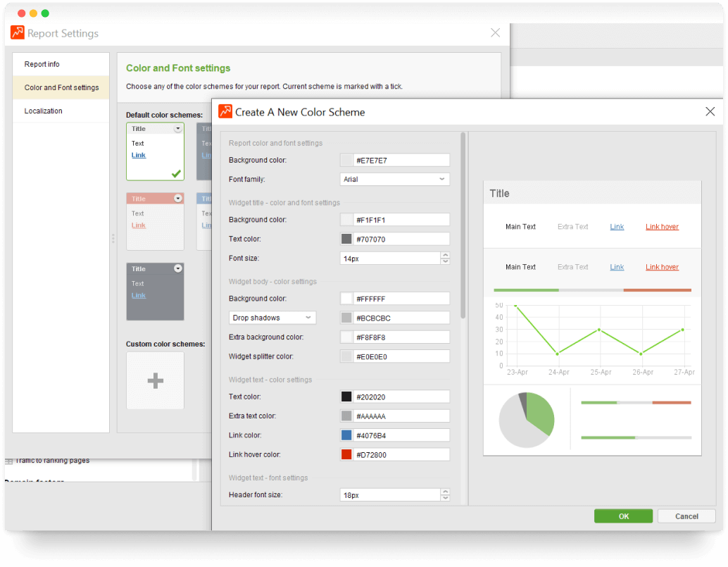Click widget body background swatch #FFFFFF
The image size is (728, 567).
(346, 299)
